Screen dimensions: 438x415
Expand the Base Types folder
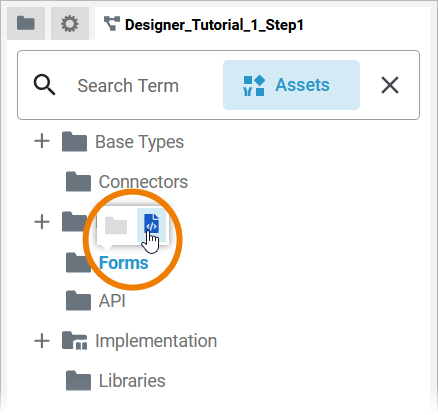coord(42,141)
